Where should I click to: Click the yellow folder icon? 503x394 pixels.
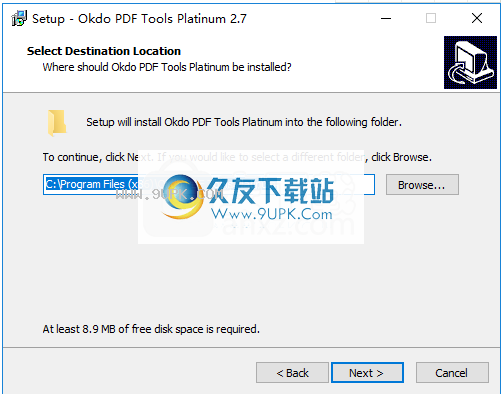pyautogui.click(x=57, y=123)
